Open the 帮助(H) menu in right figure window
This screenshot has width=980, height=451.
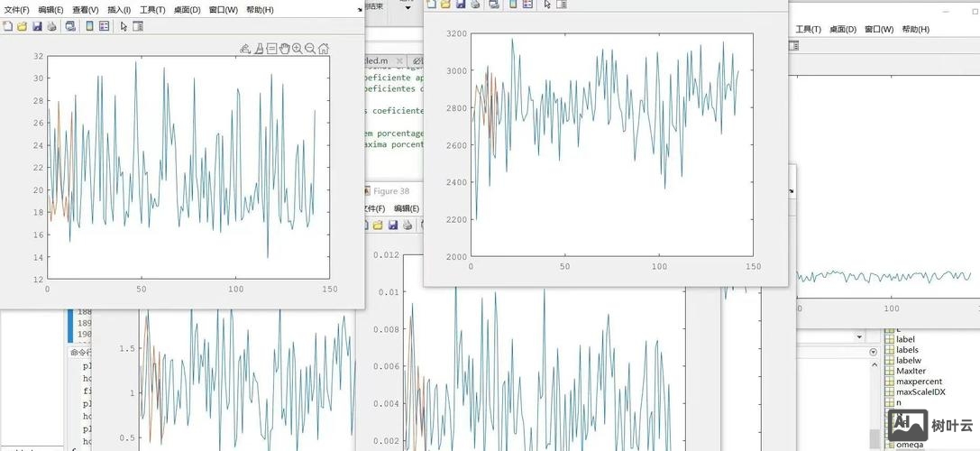point(913,29)
